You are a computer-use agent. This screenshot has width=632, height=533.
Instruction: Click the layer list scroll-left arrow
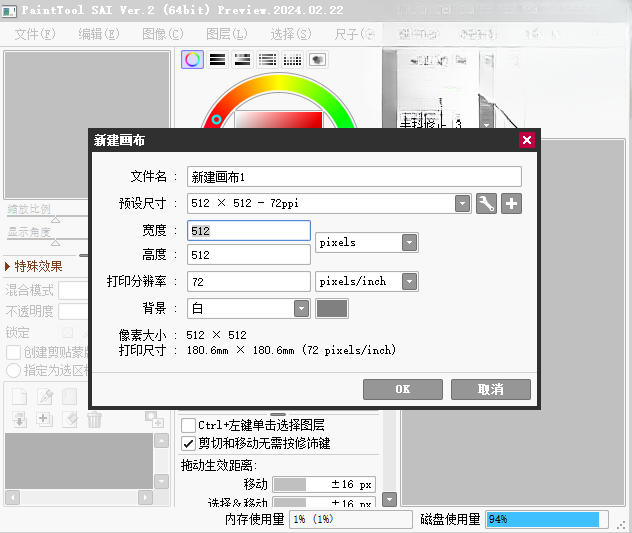coord(12,498)
